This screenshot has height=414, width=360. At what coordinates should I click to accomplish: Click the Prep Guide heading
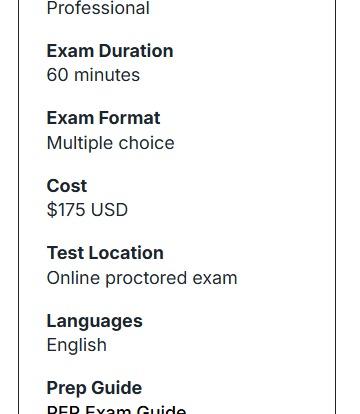click(94, 388)
